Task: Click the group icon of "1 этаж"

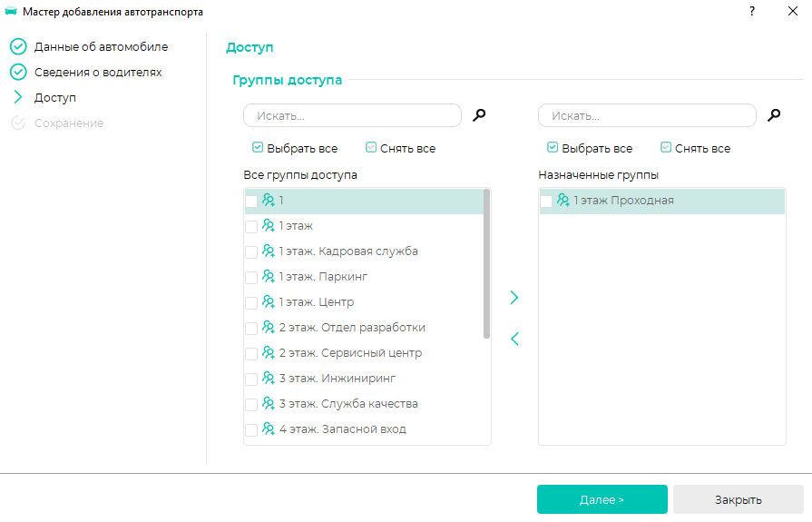Action: point(269,225)
